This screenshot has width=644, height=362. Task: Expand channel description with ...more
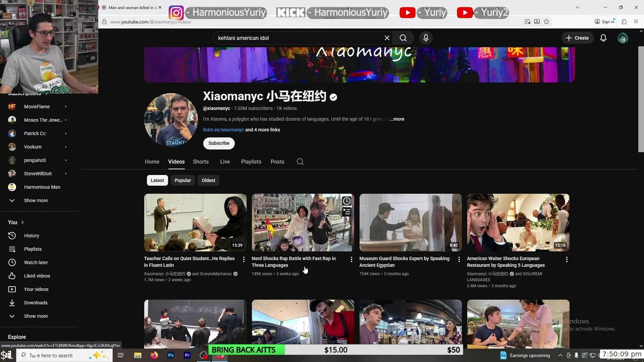point(397,119)
